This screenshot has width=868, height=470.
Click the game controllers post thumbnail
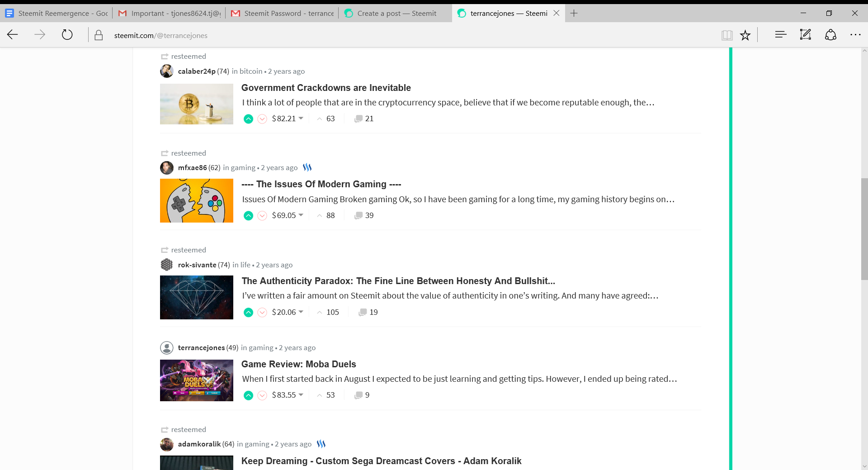pyautogui.click(x=197, y=200)
